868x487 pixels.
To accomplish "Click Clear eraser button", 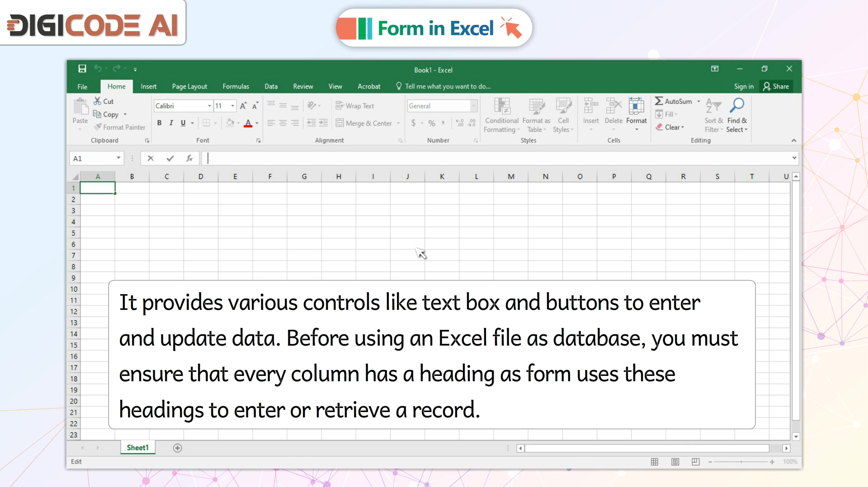I will pos(670,127).
